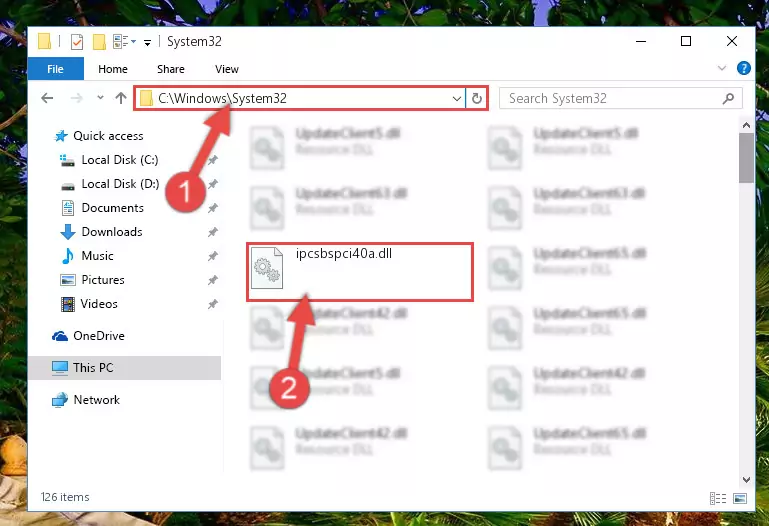Click the New folder icon in title bar
Viewport: 769px width, 526px height.
99,42
